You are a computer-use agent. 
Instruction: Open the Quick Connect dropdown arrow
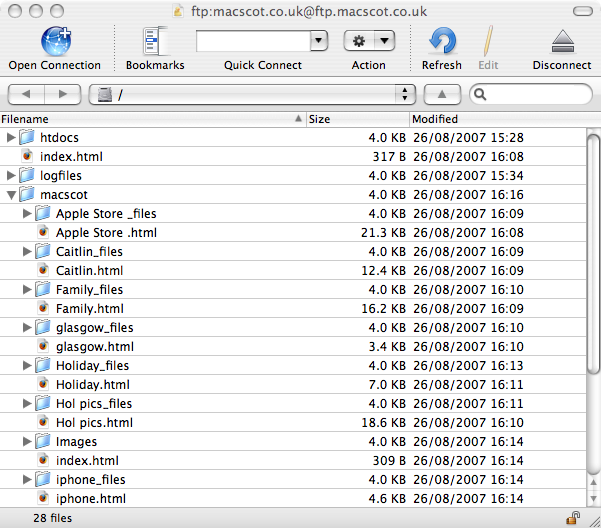319,41
